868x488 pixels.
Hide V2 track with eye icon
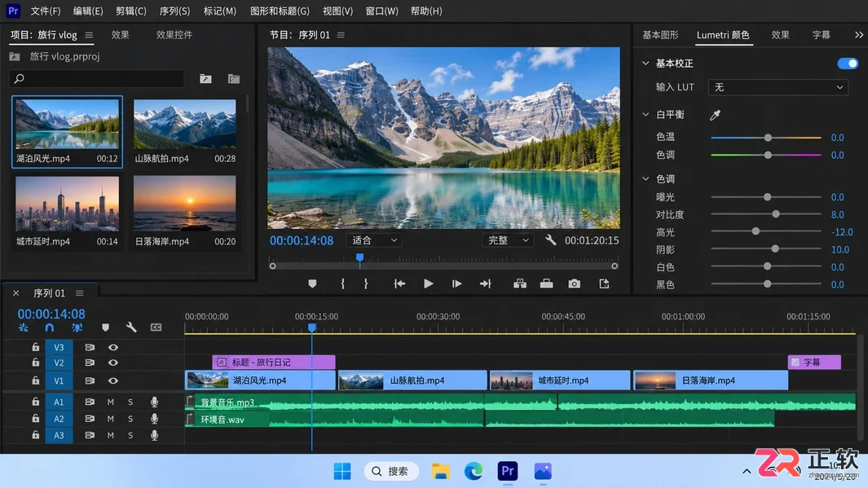pyautogui.click(x=113, y=363)
